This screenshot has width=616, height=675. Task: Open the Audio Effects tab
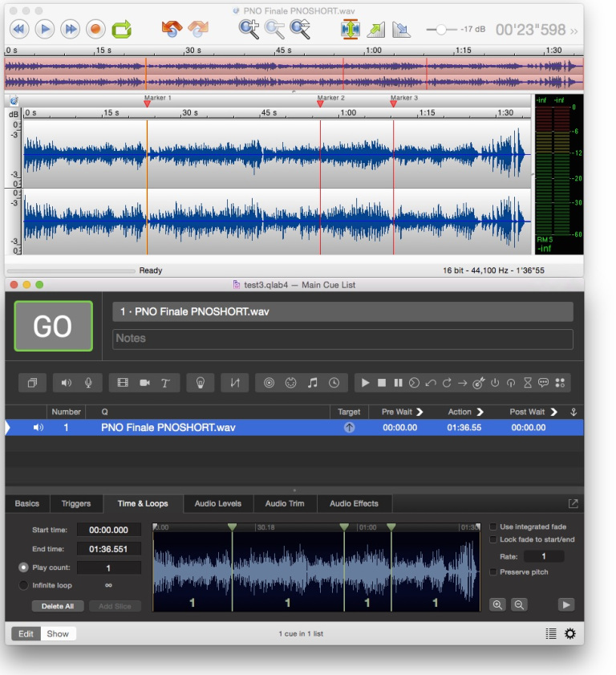354,503
